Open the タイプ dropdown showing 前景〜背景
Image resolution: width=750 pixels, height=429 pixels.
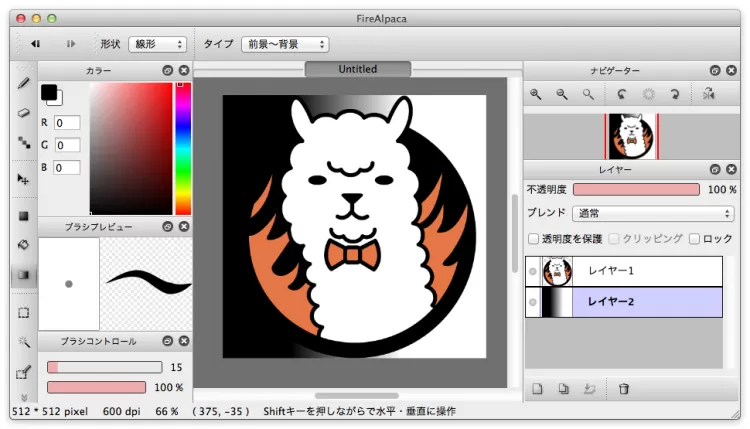[285, 44]
